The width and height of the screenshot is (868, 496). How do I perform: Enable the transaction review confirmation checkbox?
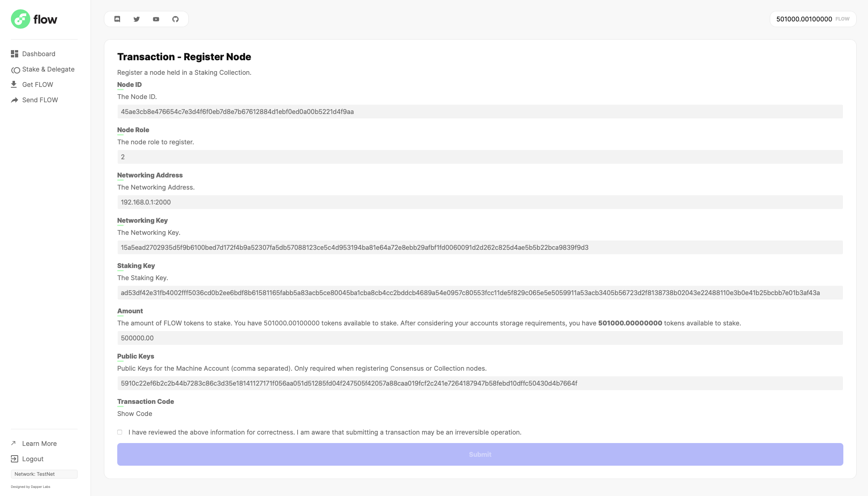[x=120, y=432]
